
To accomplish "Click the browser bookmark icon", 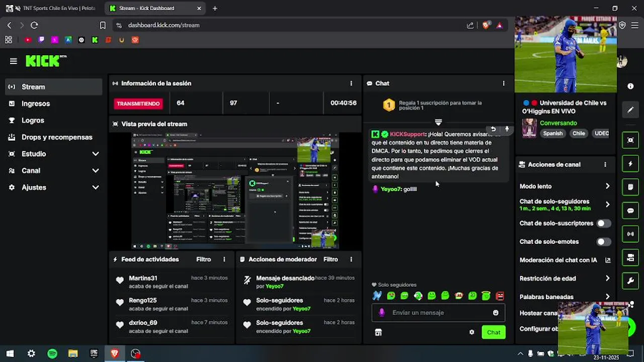I will coord(103,25).
